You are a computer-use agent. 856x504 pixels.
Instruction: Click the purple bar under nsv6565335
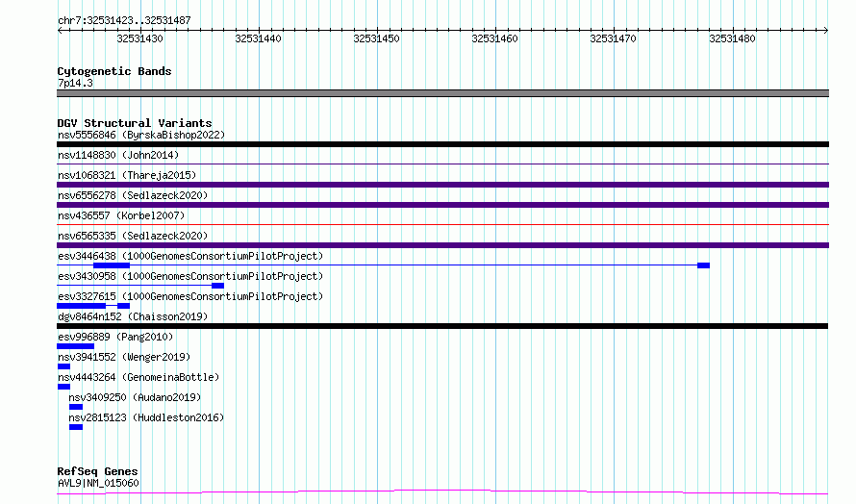[x=442, y=245]
